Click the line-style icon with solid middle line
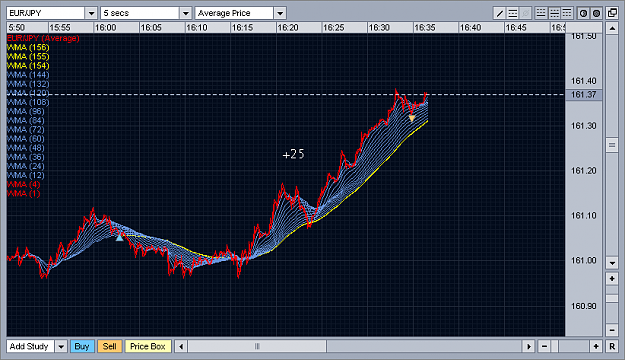 tap(554, 13)
